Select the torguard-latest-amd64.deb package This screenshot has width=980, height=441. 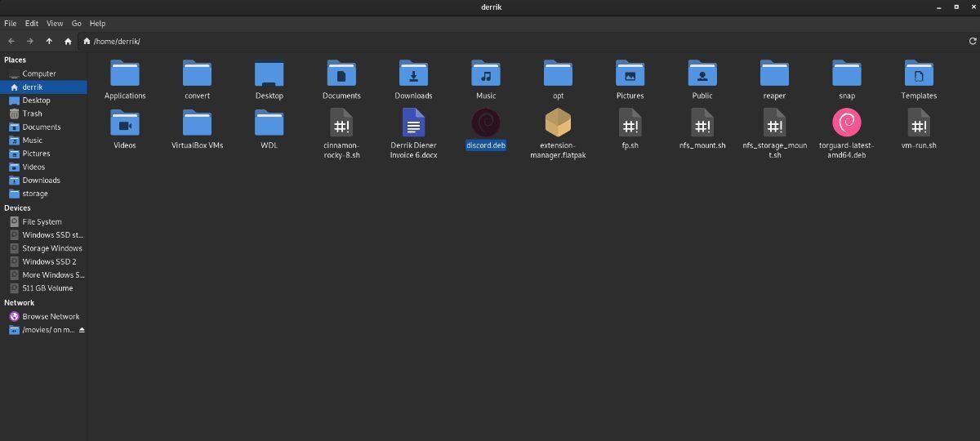[x=847, y=123]
